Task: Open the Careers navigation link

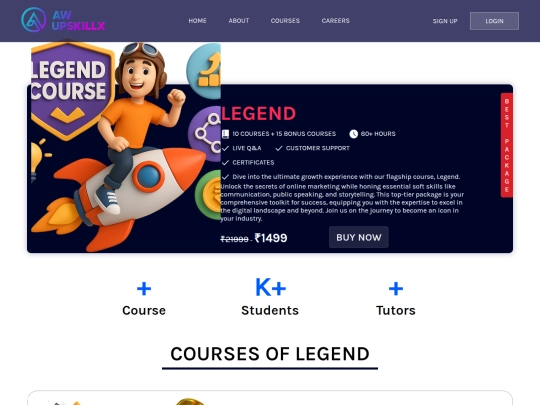Action: pos(335,21)
